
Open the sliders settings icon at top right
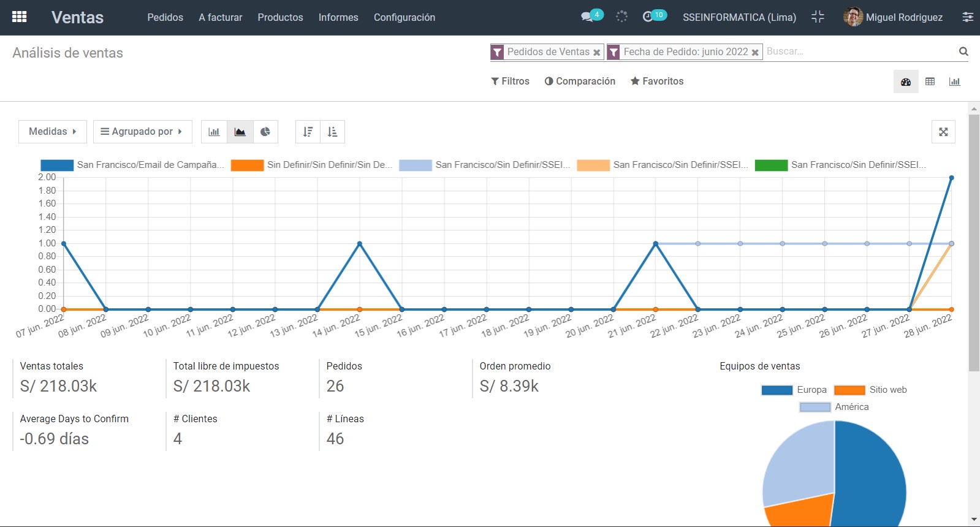click(968, 17)
